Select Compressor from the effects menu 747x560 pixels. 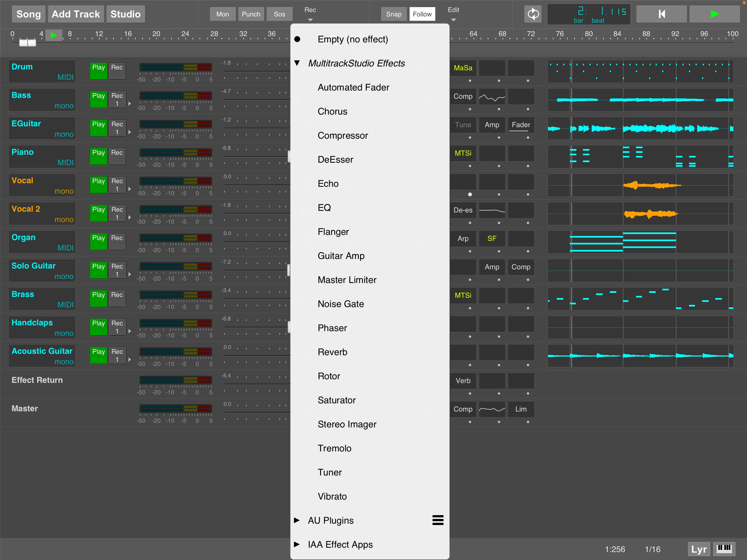(342, 135)
